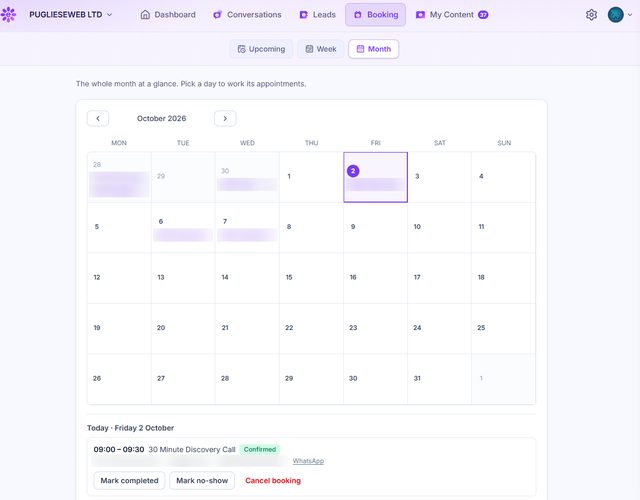Select October 1 in the calendar

[311, 177]
